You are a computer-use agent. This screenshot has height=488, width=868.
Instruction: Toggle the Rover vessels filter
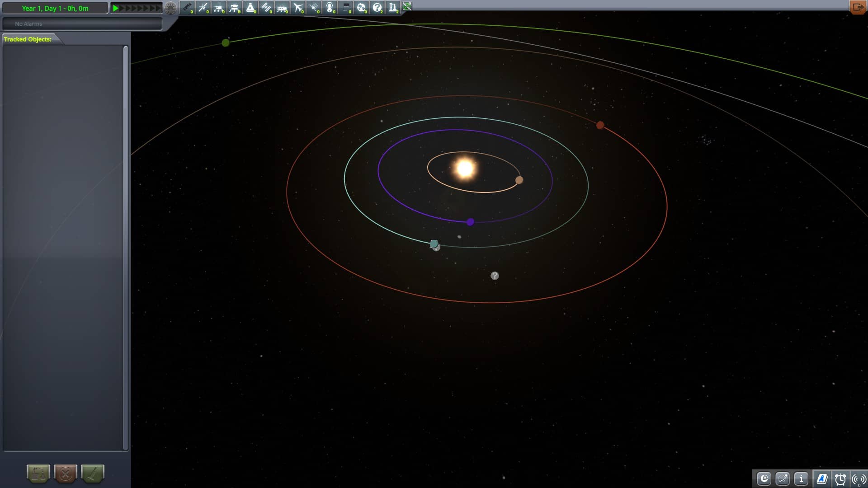(x=219, y=8)
